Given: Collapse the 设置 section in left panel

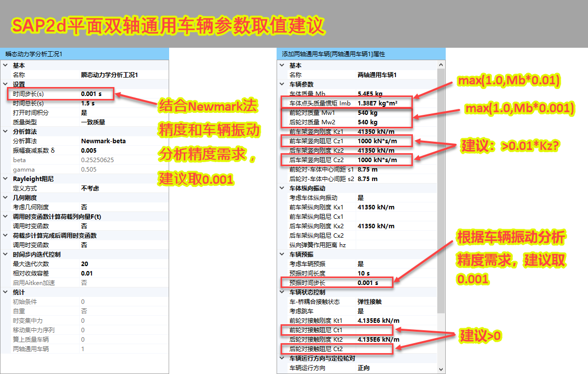Looking at the screenshot, I should pos(5,84).
